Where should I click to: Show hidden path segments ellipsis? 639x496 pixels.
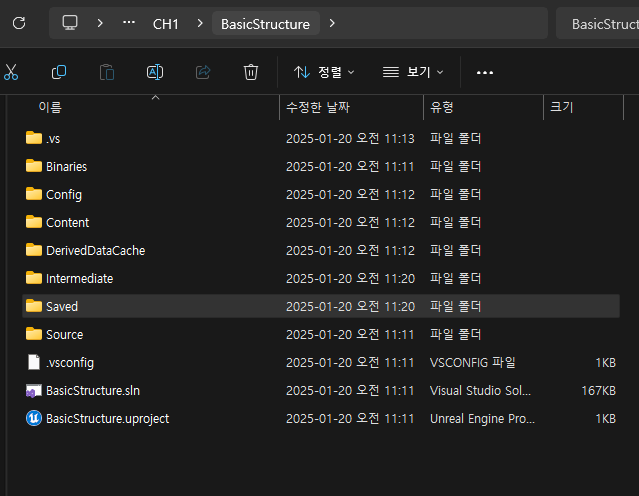pyautogui.click(x=129, y=23)
